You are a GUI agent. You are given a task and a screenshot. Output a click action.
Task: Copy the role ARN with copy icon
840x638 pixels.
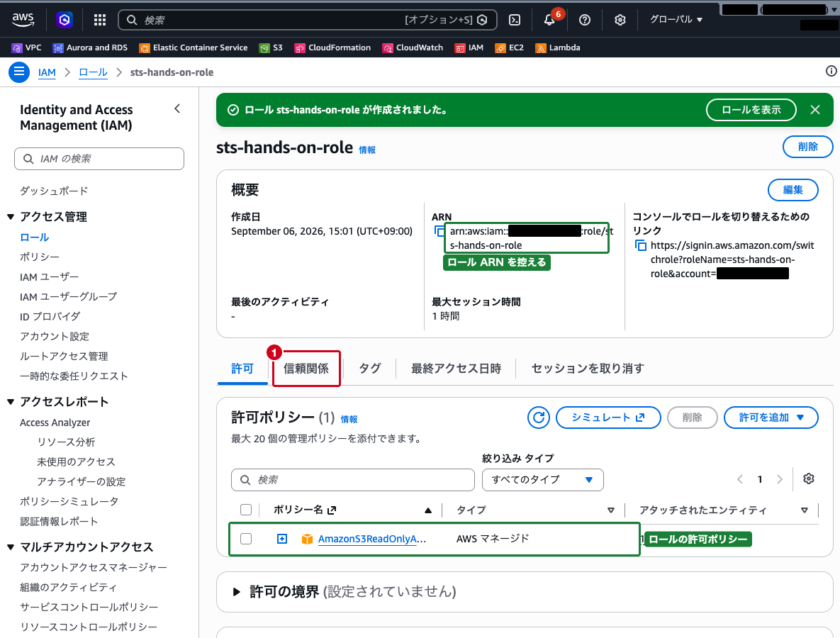coord(439,231)
